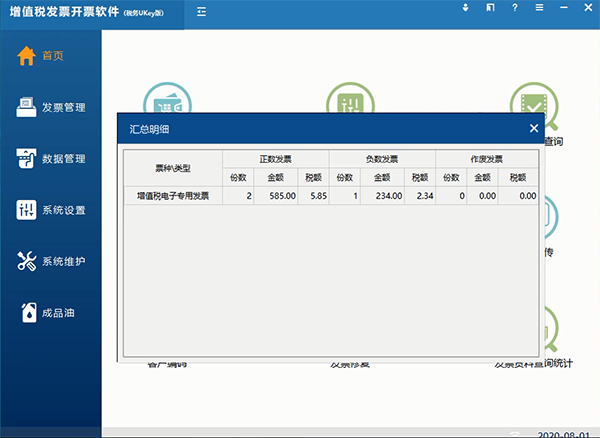Click the bookmark window icon in title bar

pos(489,9)
